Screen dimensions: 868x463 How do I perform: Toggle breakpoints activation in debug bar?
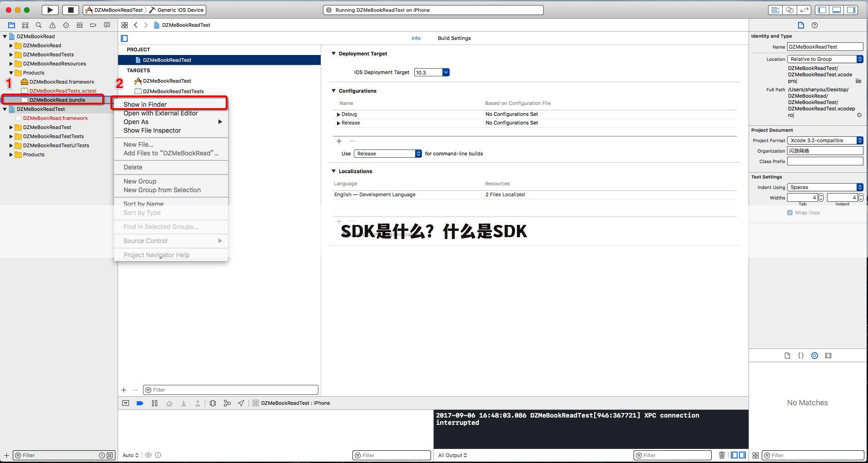(140, 403)
